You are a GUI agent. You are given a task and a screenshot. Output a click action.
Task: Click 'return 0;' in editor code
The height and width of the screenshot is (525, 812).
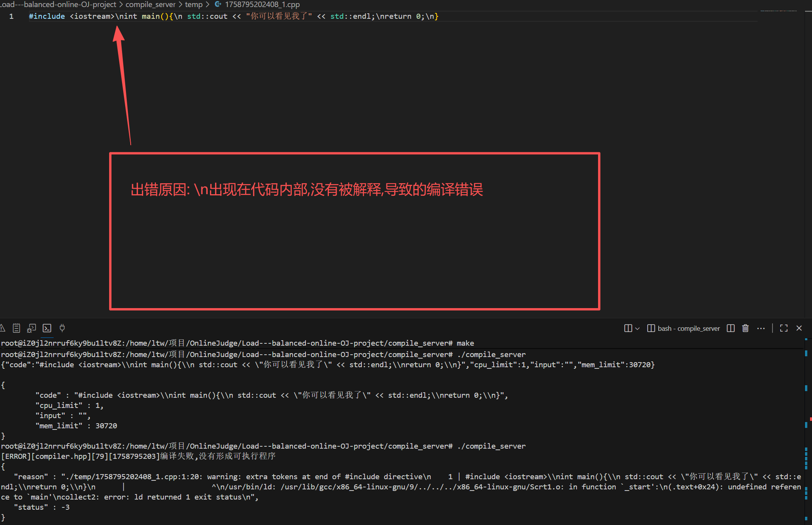(402, 16)
